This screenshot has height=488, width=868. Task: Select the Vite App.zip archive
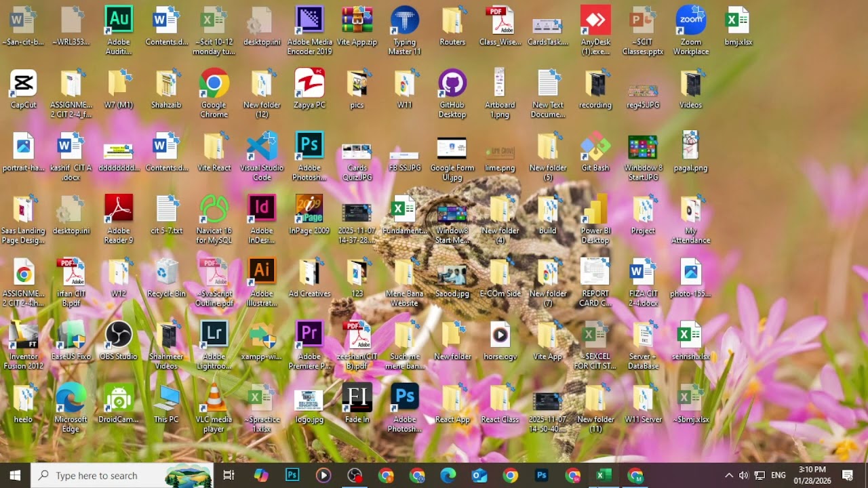pos(357,26)
